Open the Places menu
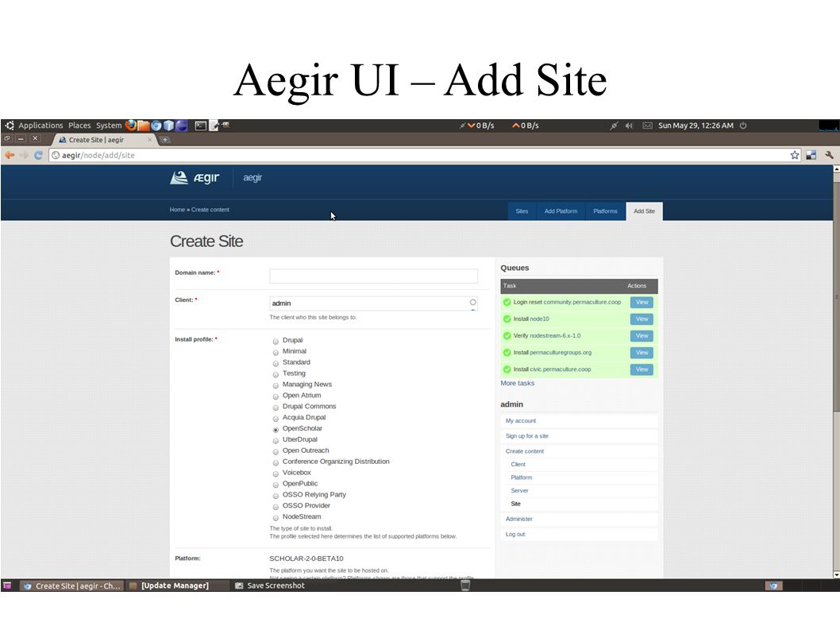 79,126
